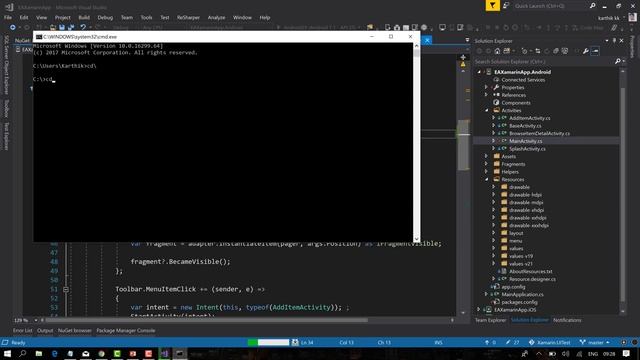Open the Build menu
This screenshot has height=360, width=640.
coord(84,18)
